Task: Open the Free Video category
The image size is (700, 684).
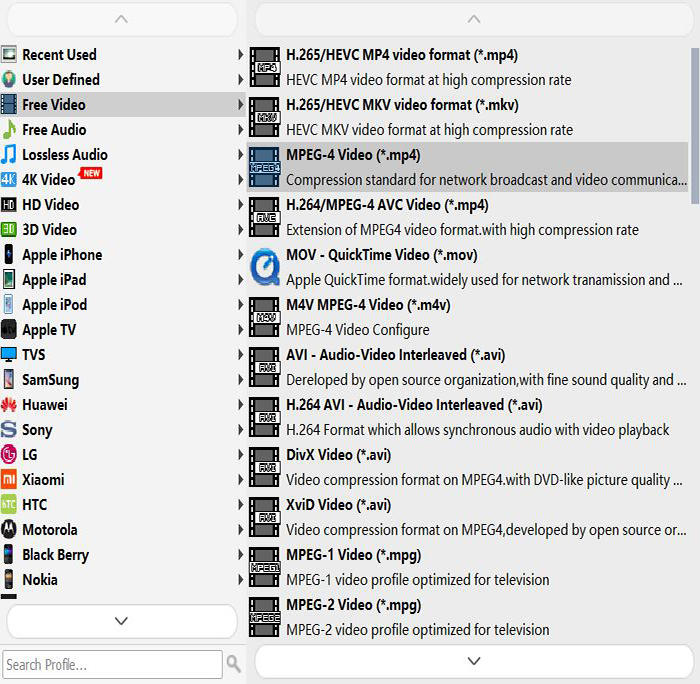Action: pos(123,104)
